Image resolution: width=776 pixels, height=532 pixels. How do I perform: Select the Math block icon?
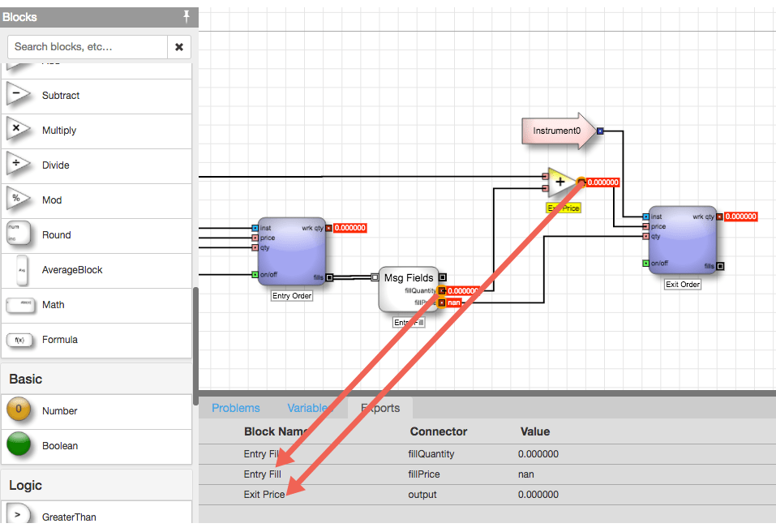(x=20, y=305)
